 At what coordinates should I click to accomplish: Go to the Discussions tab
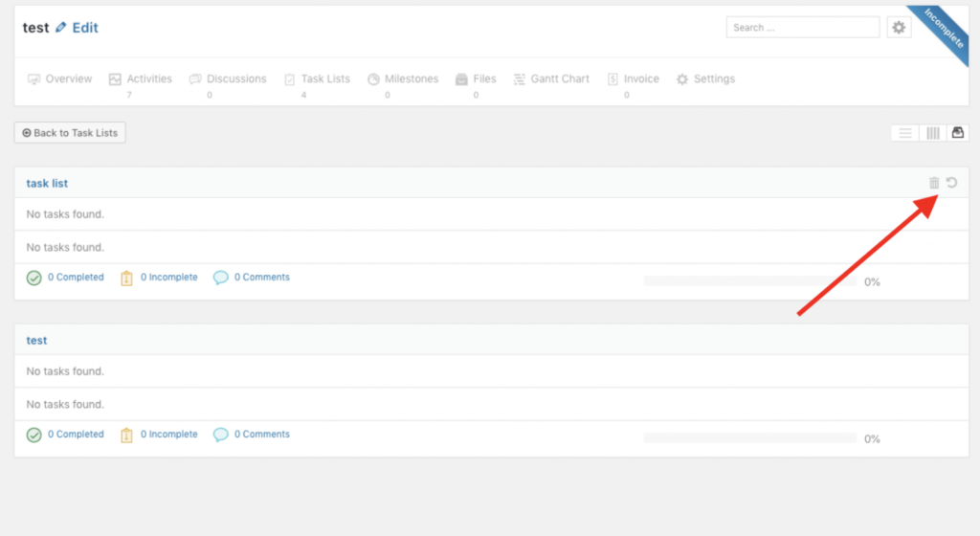(x=228, y=78)
